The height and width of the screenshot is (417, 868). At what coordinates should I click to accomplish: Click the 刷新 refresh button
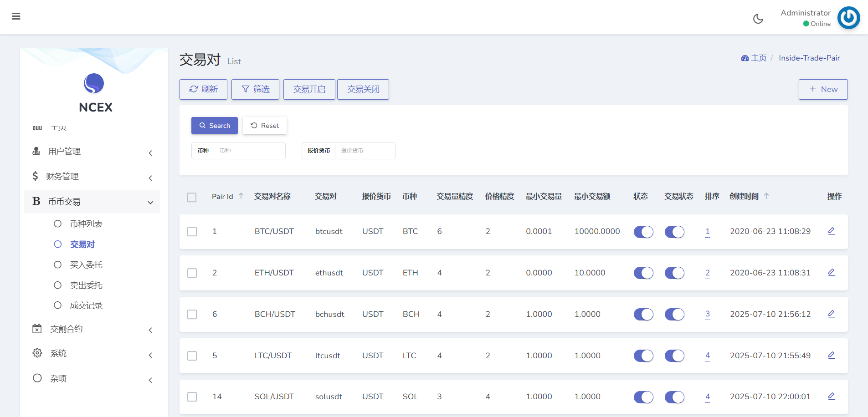203,89
